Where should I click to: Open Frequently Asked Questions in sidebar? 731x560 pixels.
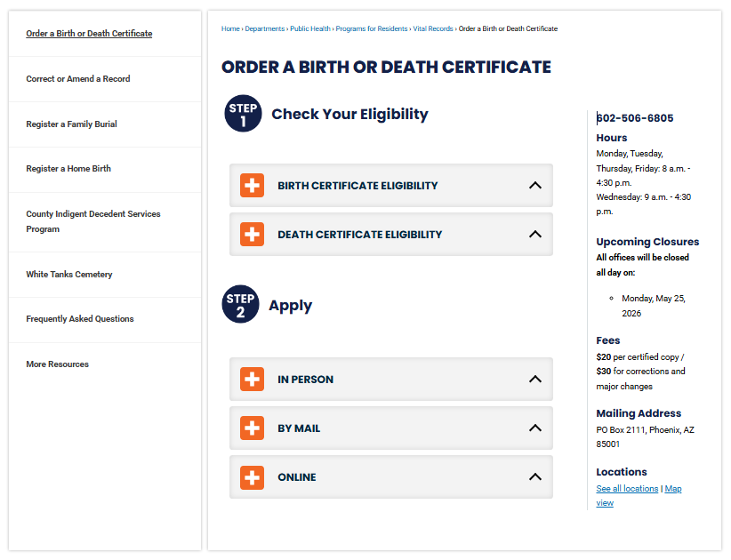(x=80, y=319)
